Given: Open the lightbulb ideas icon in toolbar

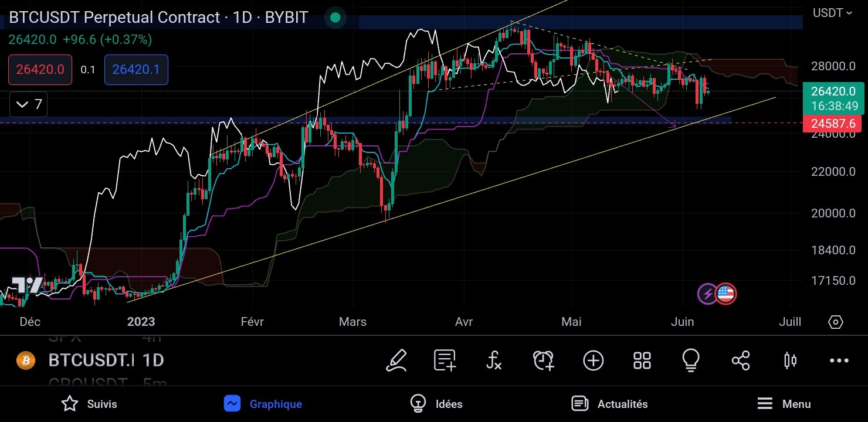Looking at the screenshot, I should [x=691, y=360].
